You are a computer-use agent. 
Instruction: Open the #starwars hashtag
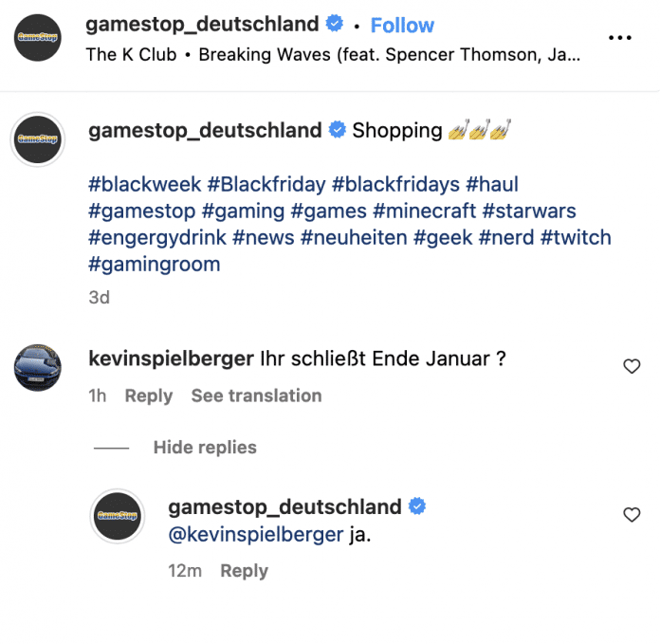[529, 211]
